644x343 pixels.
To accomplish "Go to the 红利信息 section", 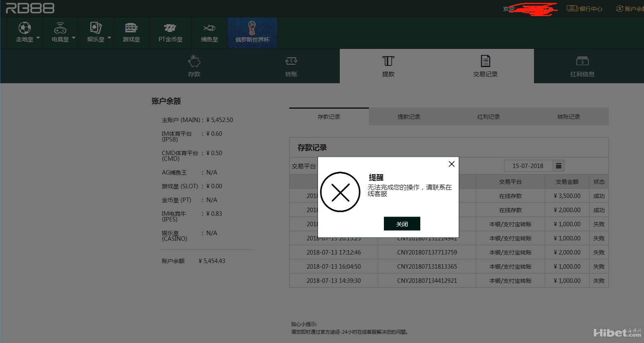I will coord(582,67).
